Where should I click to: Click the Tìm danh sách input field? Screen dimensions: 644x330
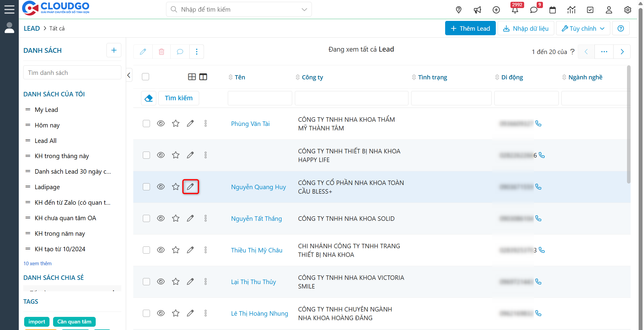coord(72,73)
